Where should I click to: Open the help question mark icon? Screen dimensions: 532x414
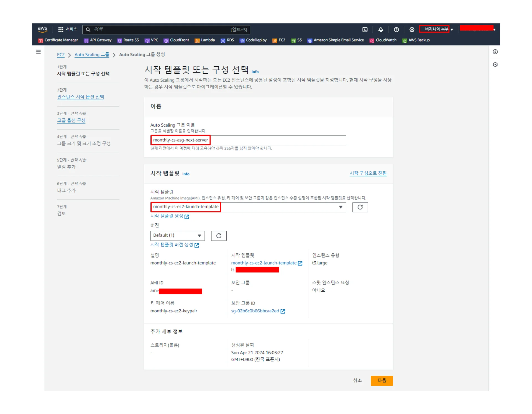[396, 30]
